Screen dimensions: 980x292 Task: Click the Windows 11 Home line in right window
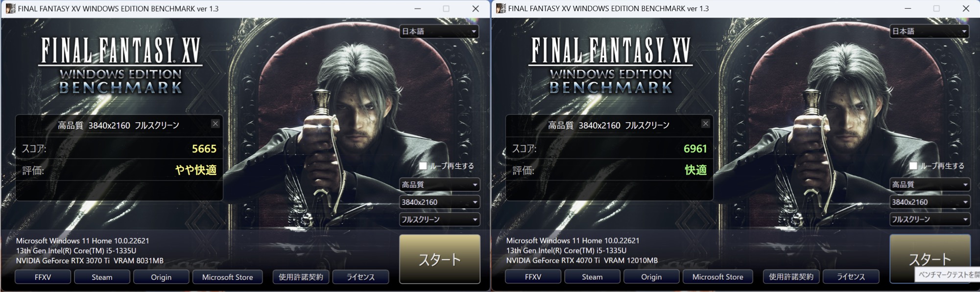coord(573,241)
